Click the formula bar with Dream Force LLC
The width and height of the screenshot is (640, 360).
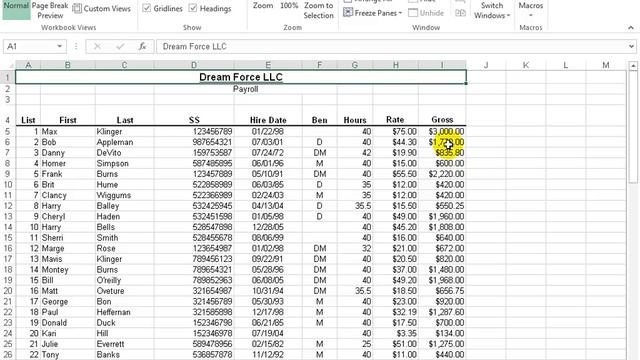pos(391,47)
